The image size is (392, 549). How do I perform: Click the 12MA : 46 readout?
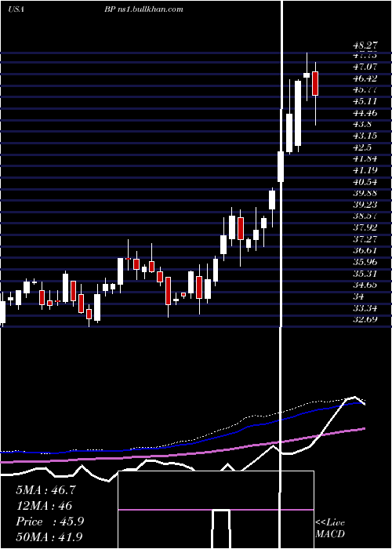click(x=44, y=506)
